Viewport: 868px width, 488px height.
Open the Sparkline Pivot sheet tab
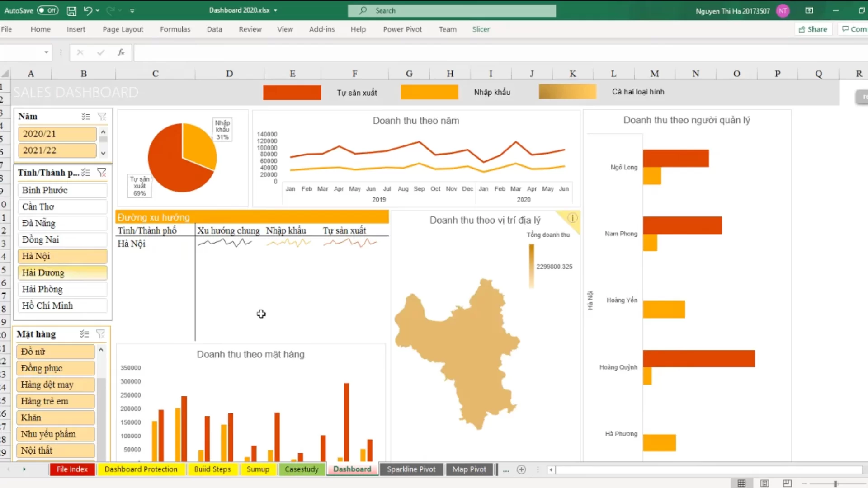coord(411,469)
